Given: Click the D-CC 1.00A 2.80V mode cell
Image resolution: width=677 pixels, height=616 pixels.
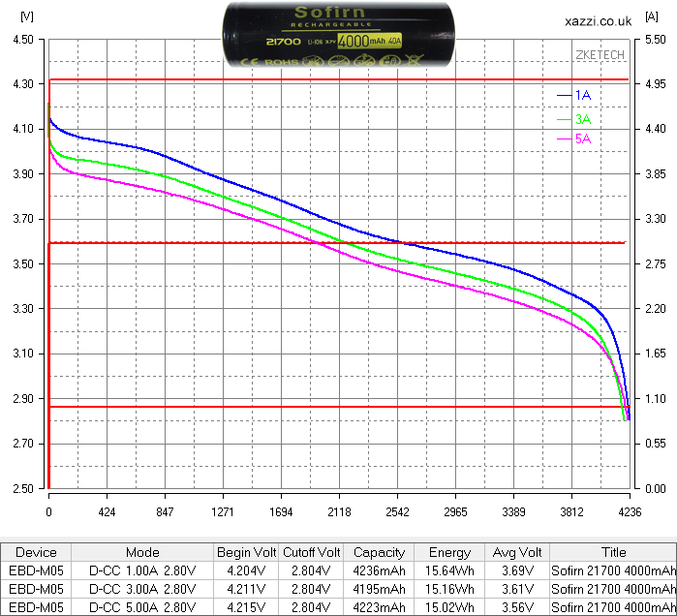Looking at the screenshot, I should point(142,570).
